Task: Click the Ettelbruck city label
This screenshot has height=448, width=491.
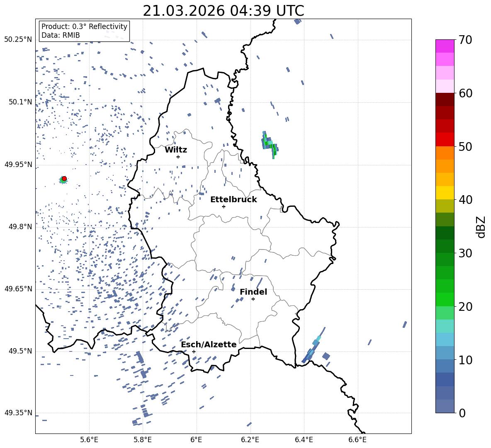Action: [233, 200]
